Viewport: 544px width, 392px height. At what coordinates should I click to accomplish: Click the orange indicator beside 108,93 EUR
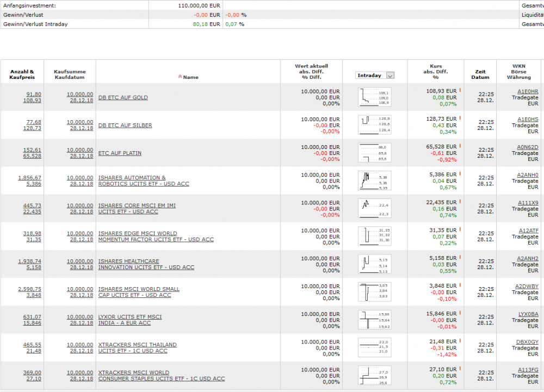460,90
